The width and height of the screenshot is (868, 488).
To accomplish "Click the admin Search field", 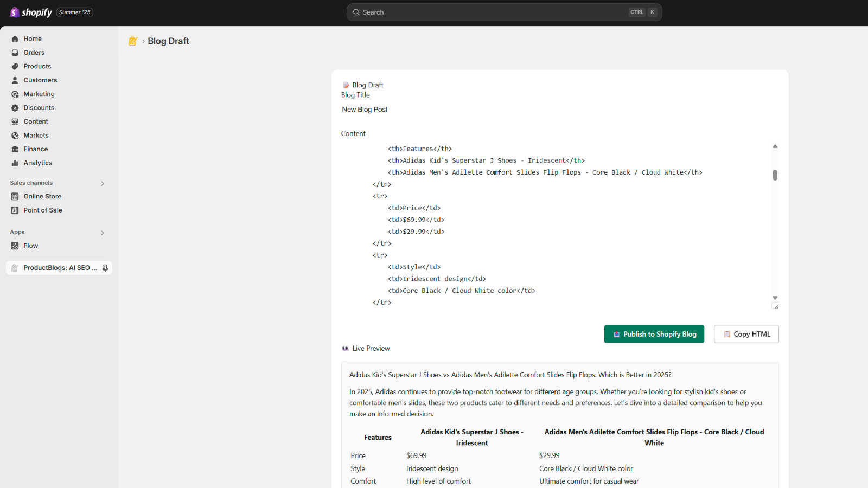I will tap(504, 11).
